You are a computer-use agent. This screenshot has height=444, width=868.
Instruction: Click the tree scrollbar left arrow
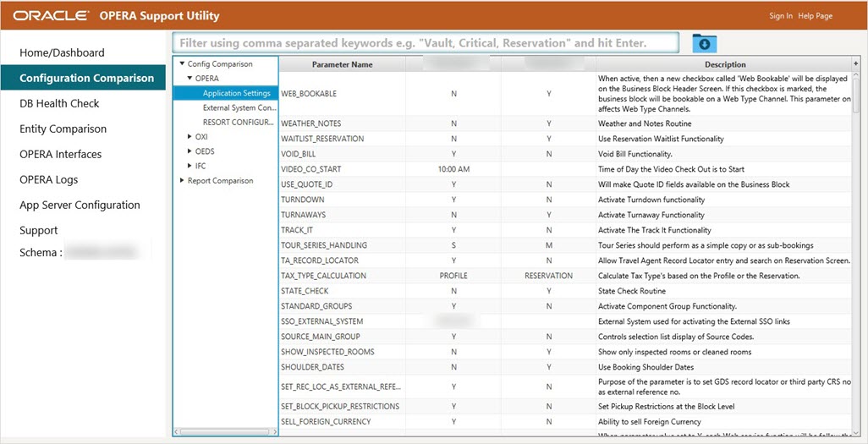[177, 430]
